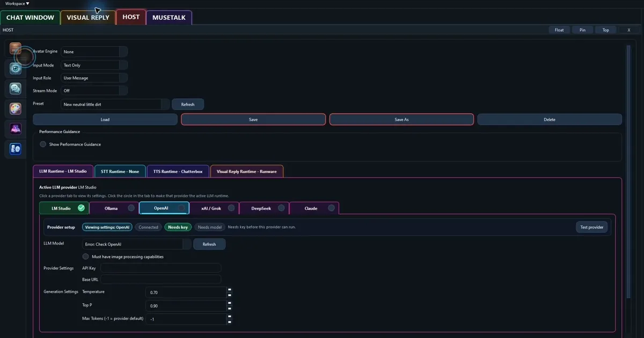
Task: Focus the Base URL input field
Action: pos(161,280)
